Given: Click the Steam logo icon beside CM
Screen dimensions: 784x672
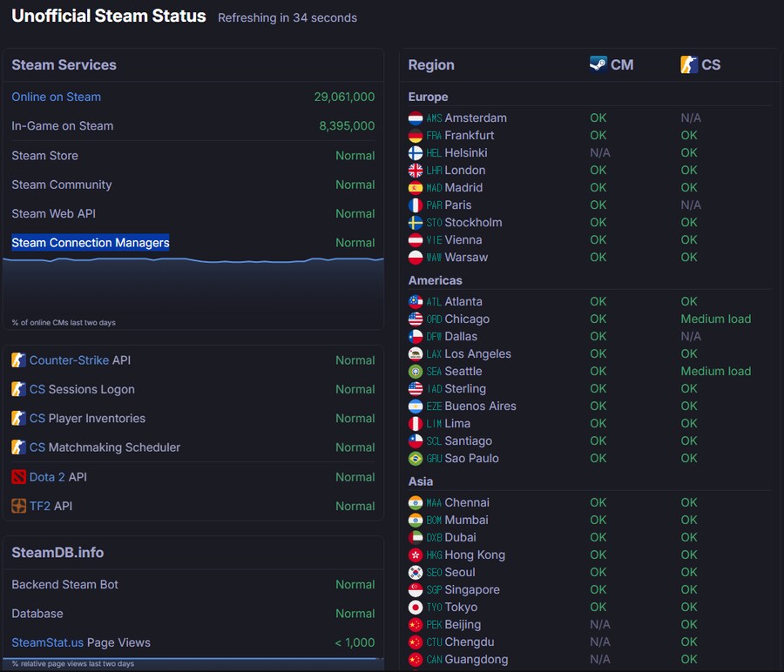Looking at the screenshot, I should click(598, 64).
